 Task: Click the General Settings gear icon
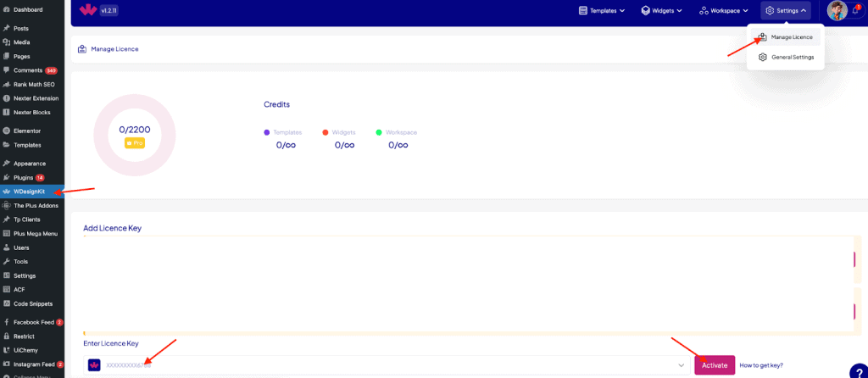click(x=763, y=57)
